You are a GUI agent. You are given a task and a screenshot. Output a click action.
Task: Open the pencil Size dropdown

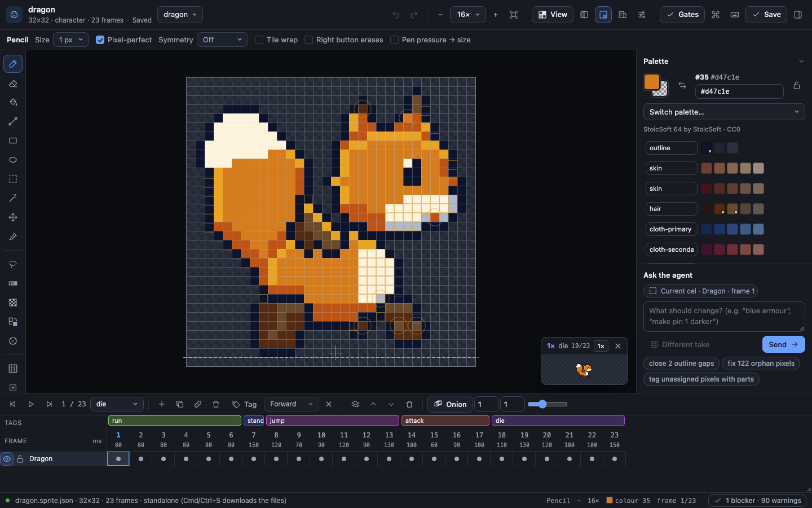pos(71,40)
